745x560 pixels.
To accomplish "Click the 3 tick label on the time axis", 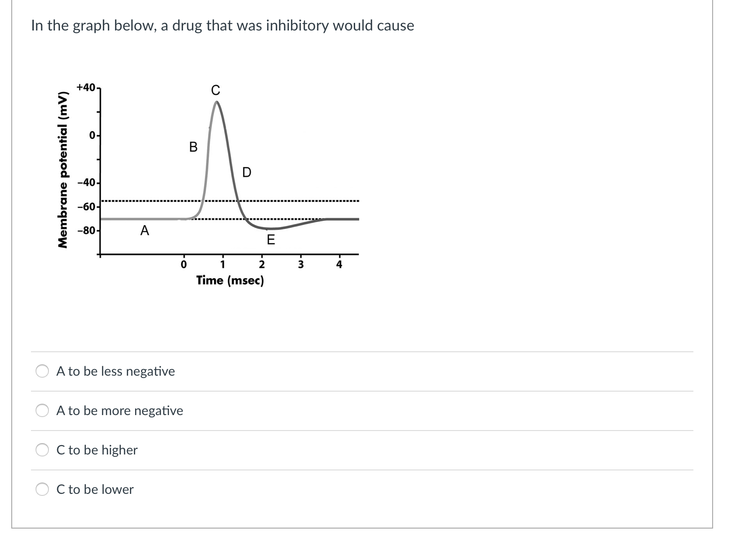I will click(301, 265).
